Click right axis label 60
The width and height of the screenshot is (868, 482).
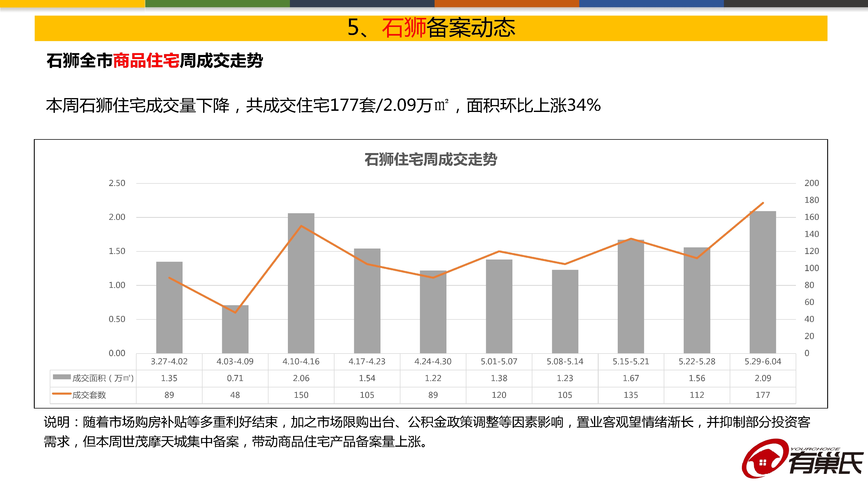809,302
